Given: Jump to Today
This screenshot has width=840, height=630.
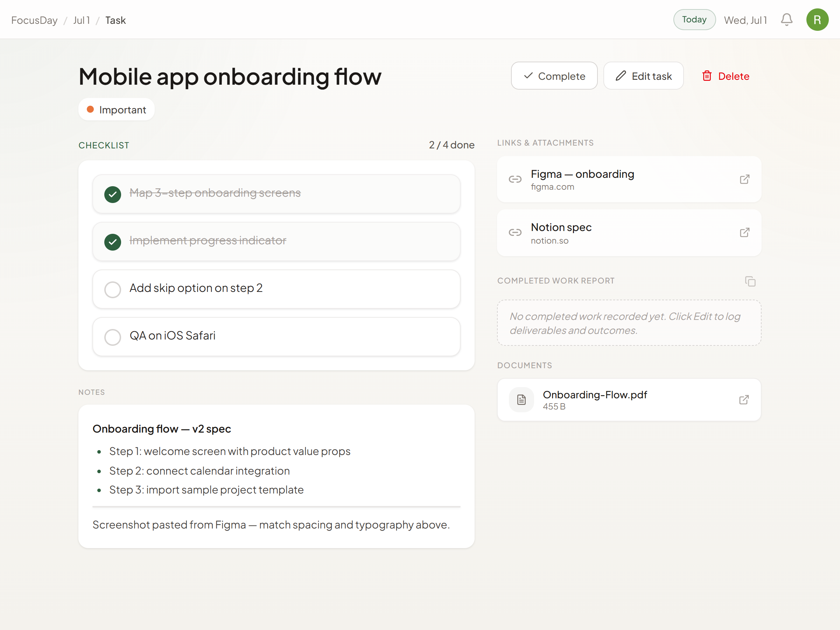Looking at the screenshot, I should 694,20.
